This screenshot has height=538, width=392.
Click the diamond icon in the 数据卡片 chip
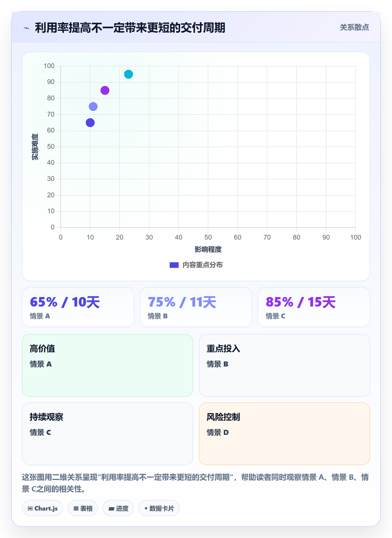pyautogui.click(x=146, y=508)
